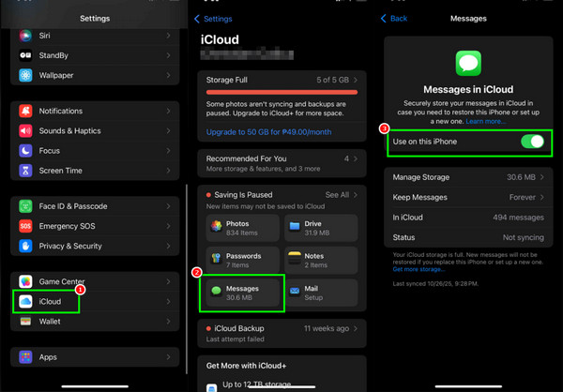Tap the Drive folder icon
This screenshot has height=392, width=563.
tap(295, 226)
